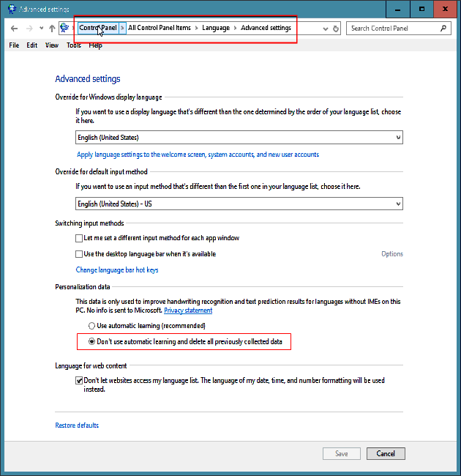This screenshot has width=461, height=476.
Task: Close the Advanced settings window
Action: point(445,9)
